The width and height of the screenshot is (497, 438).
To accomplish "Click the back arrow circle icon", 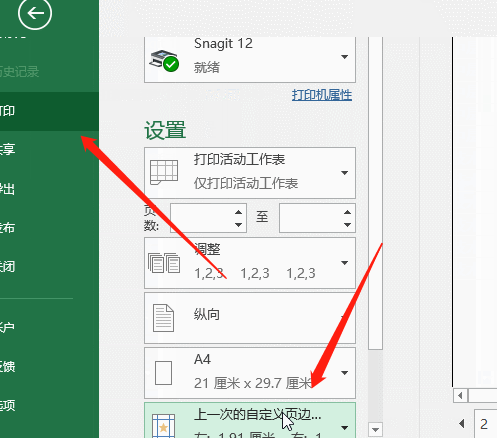I will tap(35, 13).
